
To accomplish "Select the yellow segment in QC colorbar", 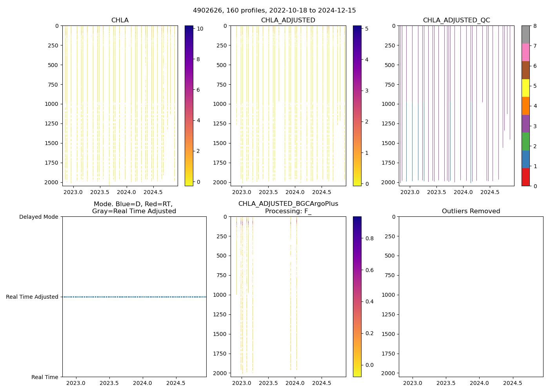I will coord(525,88).
